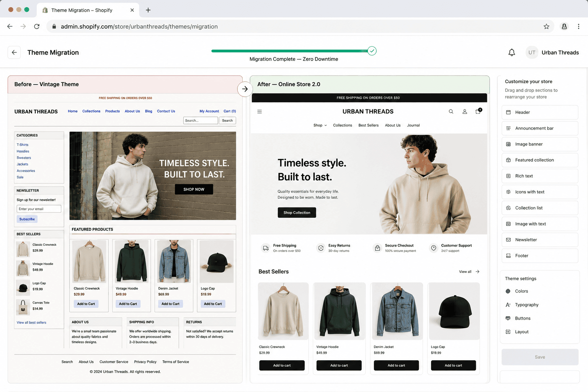This screenshot has height=392, width=588.
Task: Select Best Sellers in the new theme menu
Action: click(x=368, y=125)
